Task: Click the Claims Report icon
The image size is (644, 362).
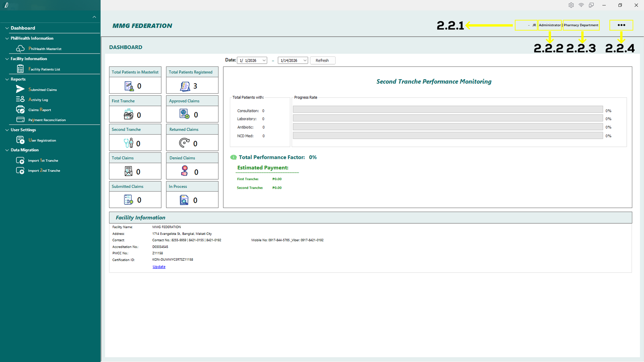Action: point(20,109)
